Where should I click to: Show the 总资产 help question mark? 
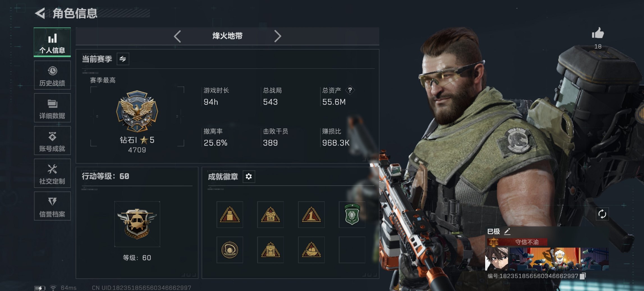coord(350,90)
